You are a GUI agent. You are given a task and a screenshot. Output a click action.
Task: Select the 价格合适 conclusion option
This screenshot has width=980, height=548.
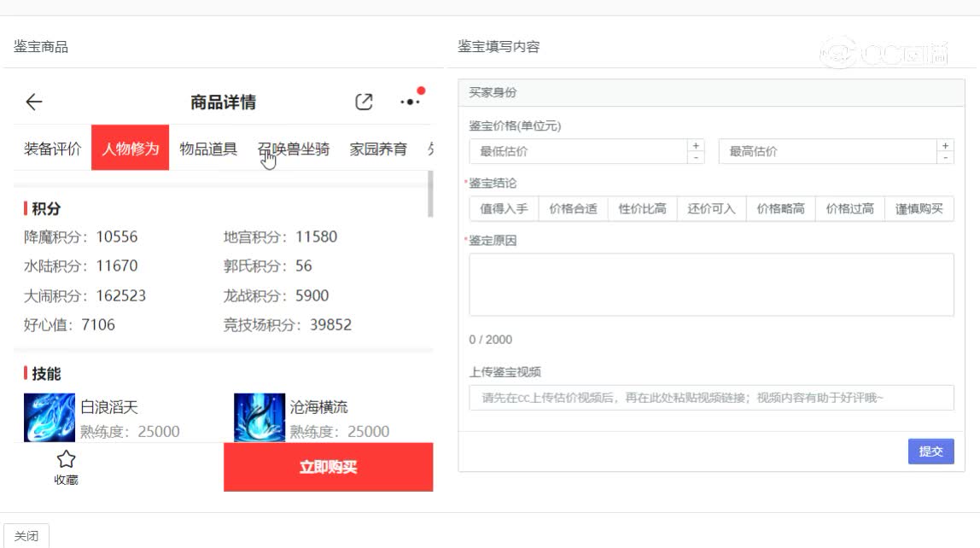[573, 208]
